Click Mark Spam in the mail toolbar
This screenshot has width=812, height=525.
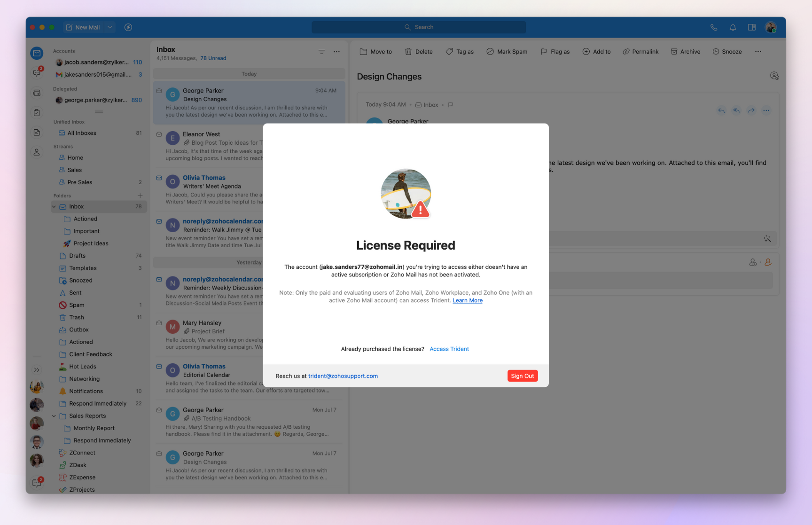pyautogui.click(x=507, y=52)
